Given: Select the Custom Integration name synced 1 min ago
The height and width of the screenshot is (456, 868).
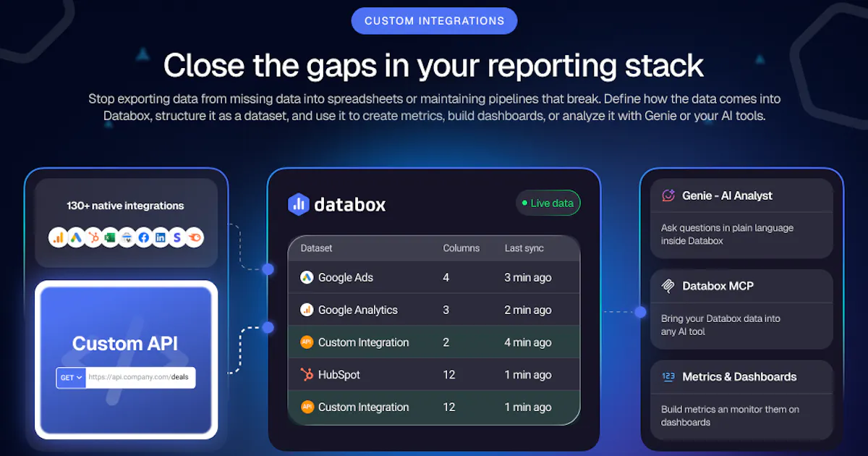Looking at the screenshot, I should click(x=363, y=407).
